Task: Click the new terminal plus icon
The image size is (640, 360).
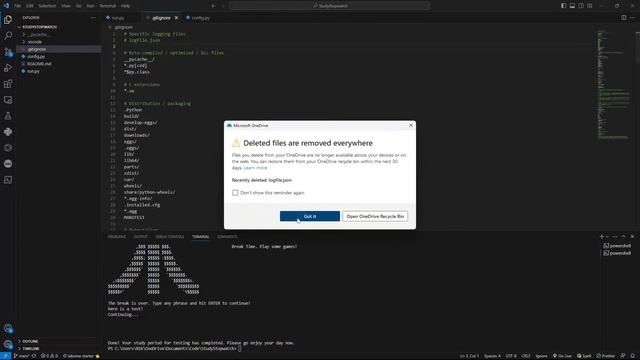Action: click(x=601, y=237)
